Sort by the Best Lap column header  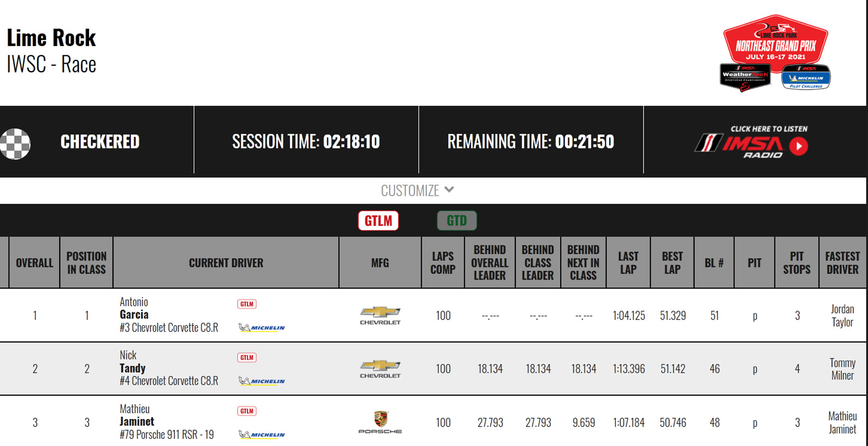click(672, 263)
